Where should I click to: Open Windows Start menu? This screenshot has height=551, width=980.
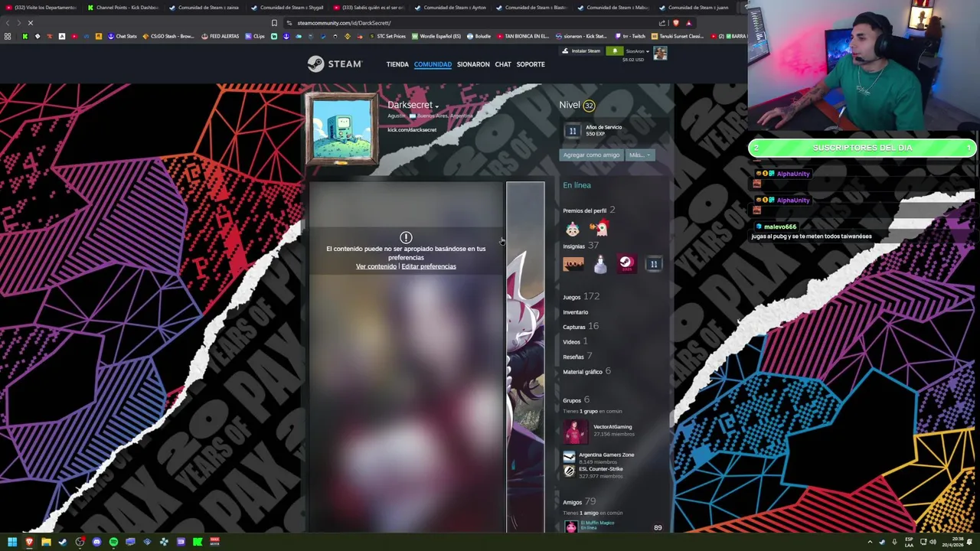[12, 542]
